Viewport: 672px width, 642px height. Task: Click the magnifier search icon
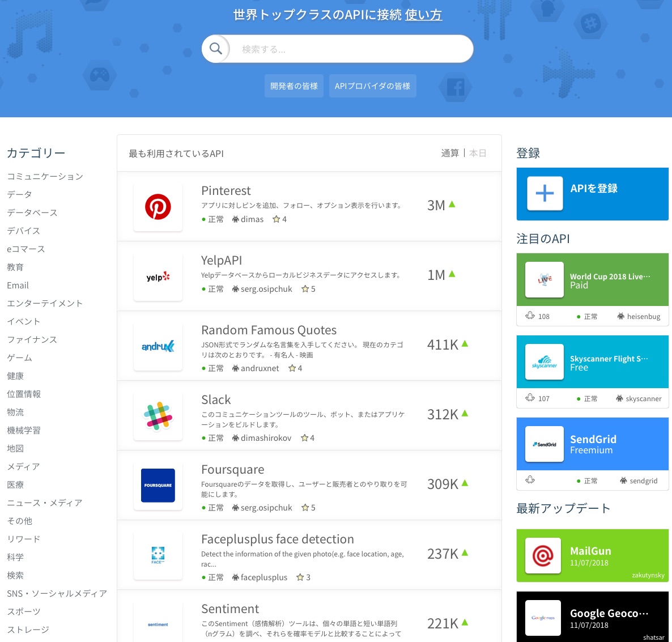pyautogui.click(x=215, y=49)
